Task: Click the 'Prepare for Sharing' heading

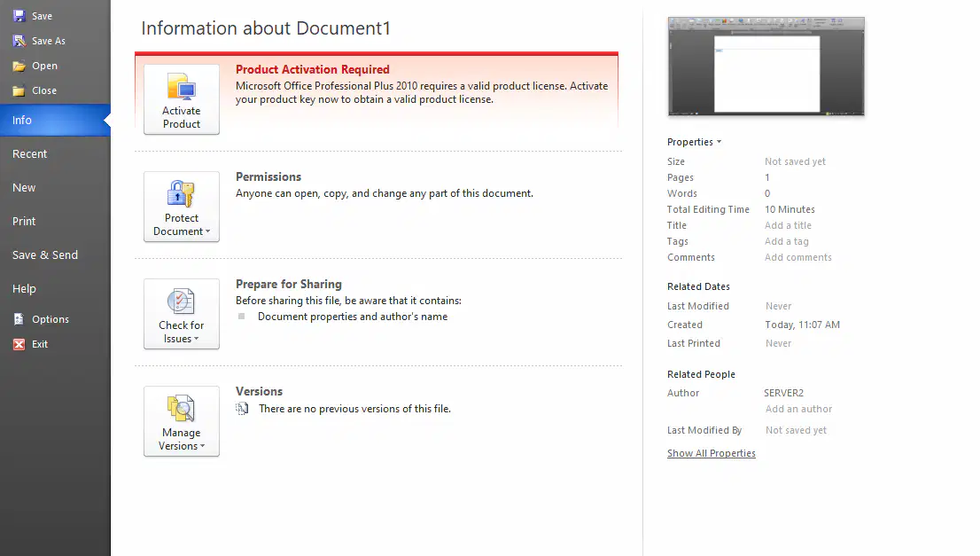Action: click(x=289, y=284)
